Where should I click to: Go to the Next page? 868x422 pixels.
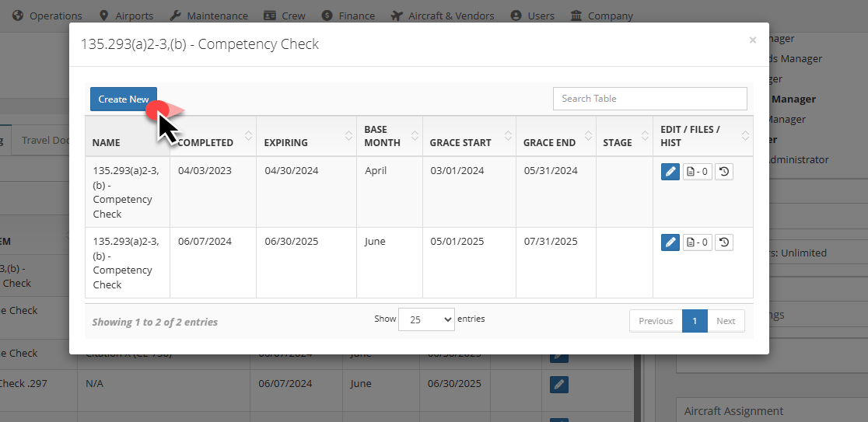click(x=726, y=321)
